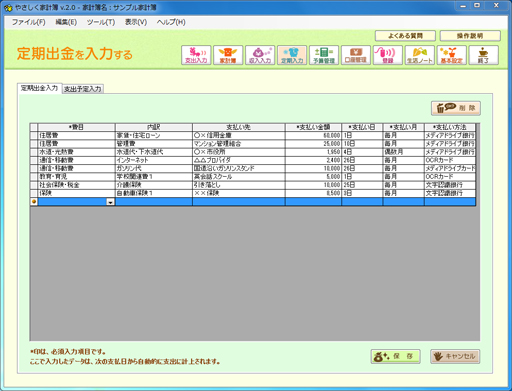This screenshot has width=512, height=391.
Task: Click the 家賃・住宅ローン cell
Action: pos(154,135)
